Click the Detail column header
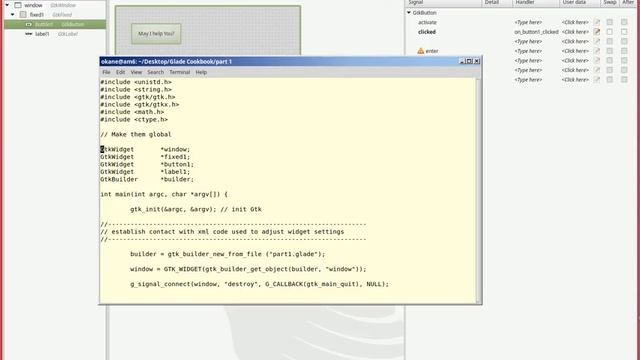Screen dimensions: 640x360 pos(497,2)
